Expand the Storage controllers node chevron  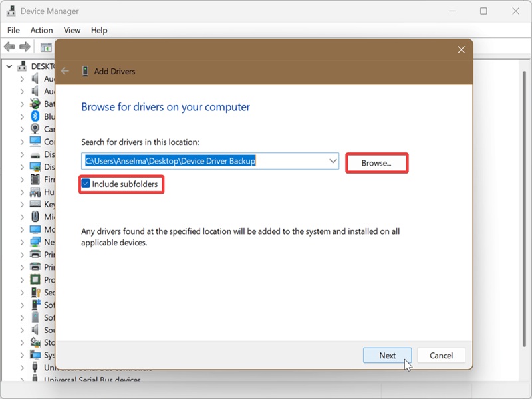pos(22,342)
